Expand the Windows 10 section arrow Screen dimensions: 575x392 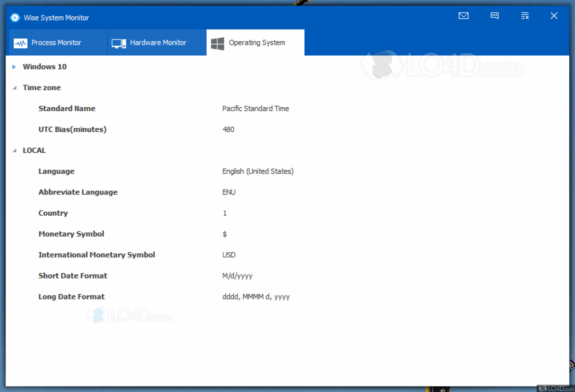[14, 67]
